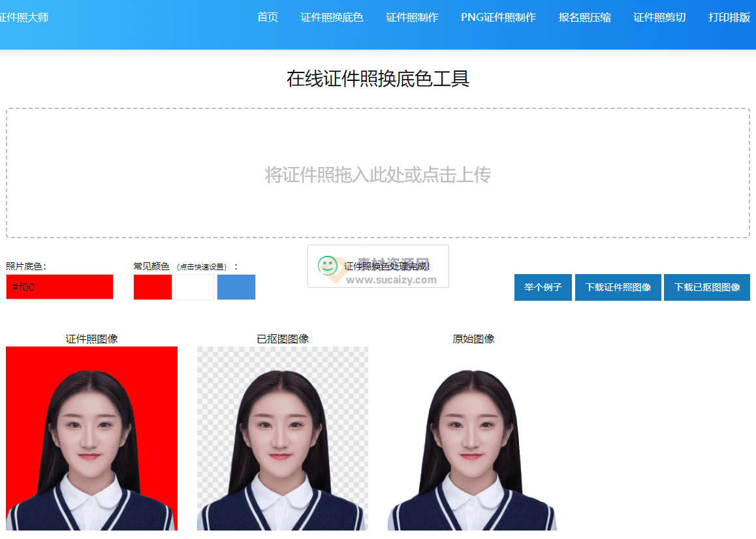This screenshot has height=539, width=756.
Task: Go to PNG证件照制作
Action: tap(498, 18)
